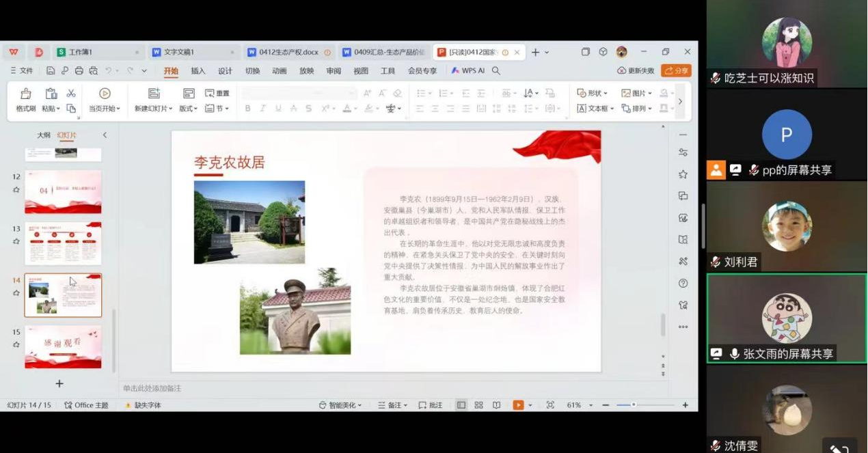Image resolution: width=868 pixels, height=453 pixels.
Task: Open the 文本框 text box dropdown
Action: coord(595,109)
